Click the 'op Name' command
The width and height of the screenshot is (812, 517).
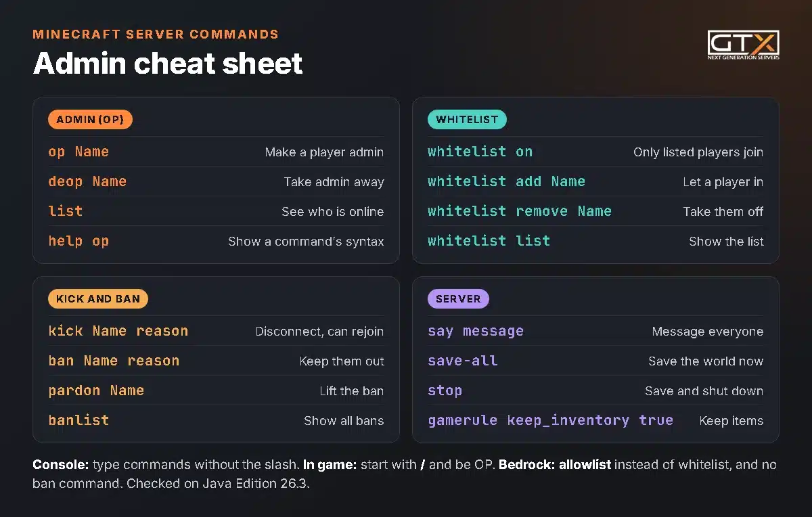78,152
